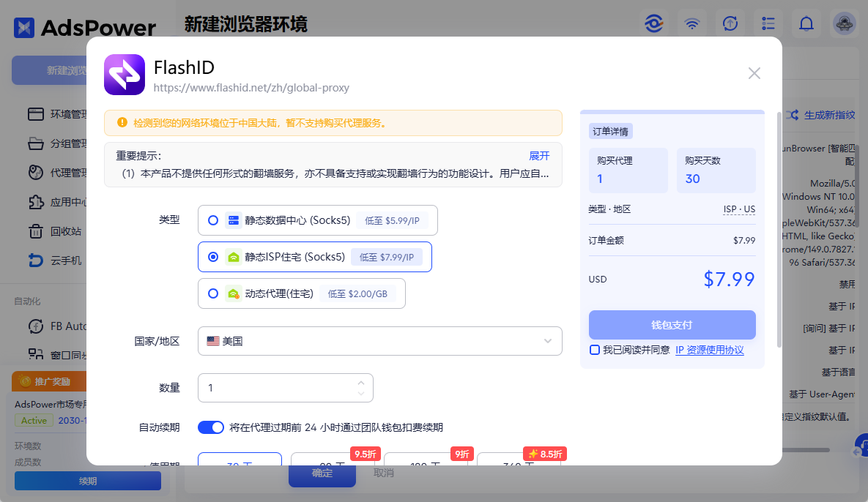
Task: Select 动态代理(住宅) radio option
Action: (213, 293)
